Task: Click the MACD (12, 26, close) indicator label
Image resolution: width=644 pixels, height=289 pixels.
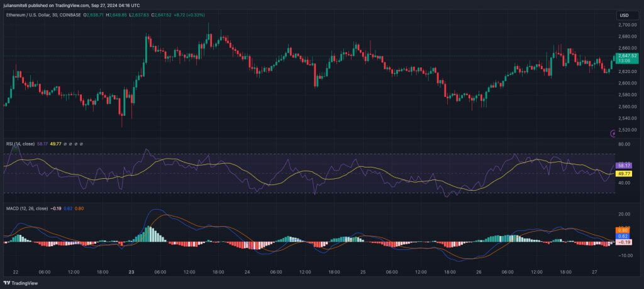Action: (26, 208)
